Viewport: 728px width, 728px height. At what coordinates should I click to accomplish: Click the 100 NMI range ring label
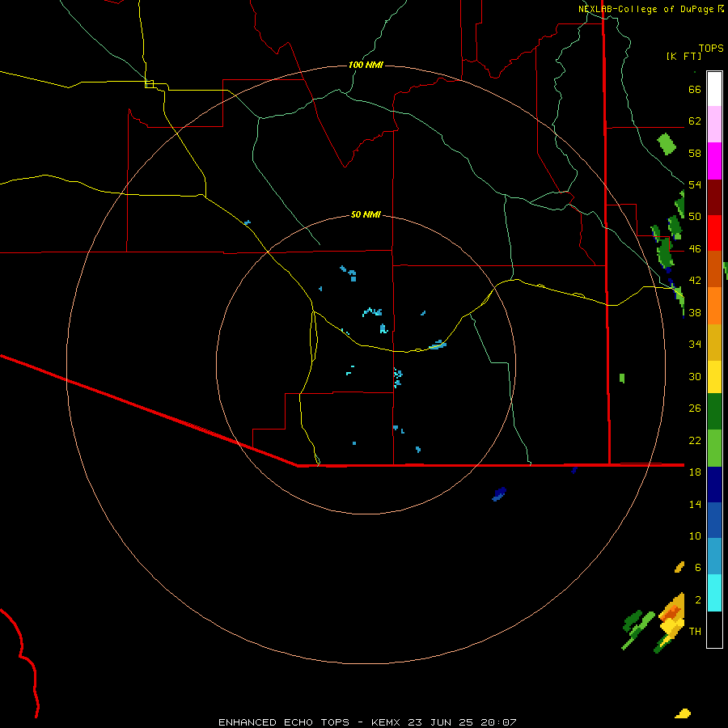tap(366, 65)
